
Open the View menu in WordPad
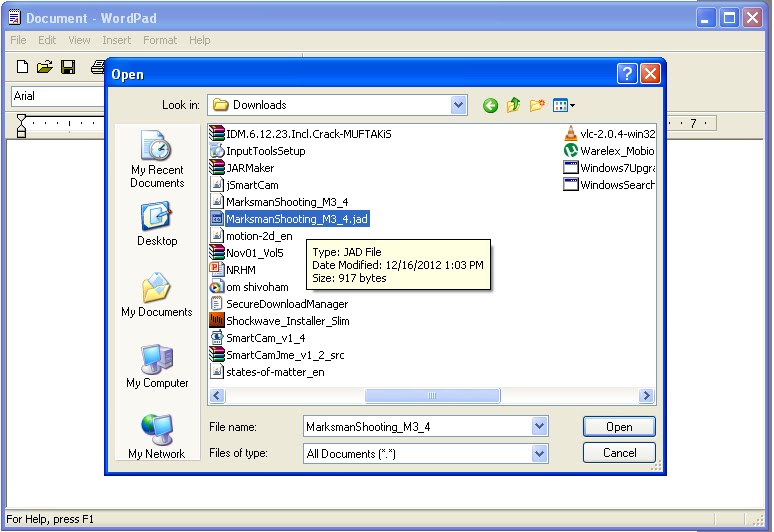(x=79, y=40)
